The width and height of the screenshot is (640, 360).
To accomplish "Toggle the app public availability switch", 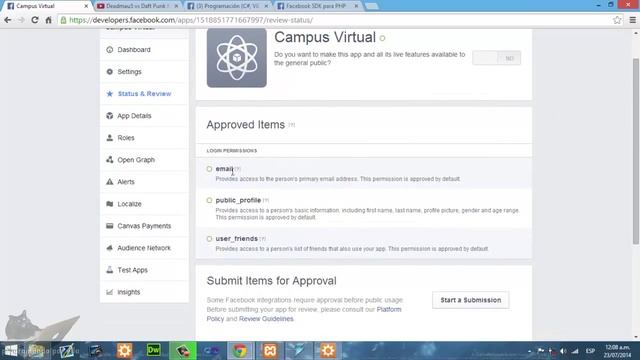I will 496,58.
